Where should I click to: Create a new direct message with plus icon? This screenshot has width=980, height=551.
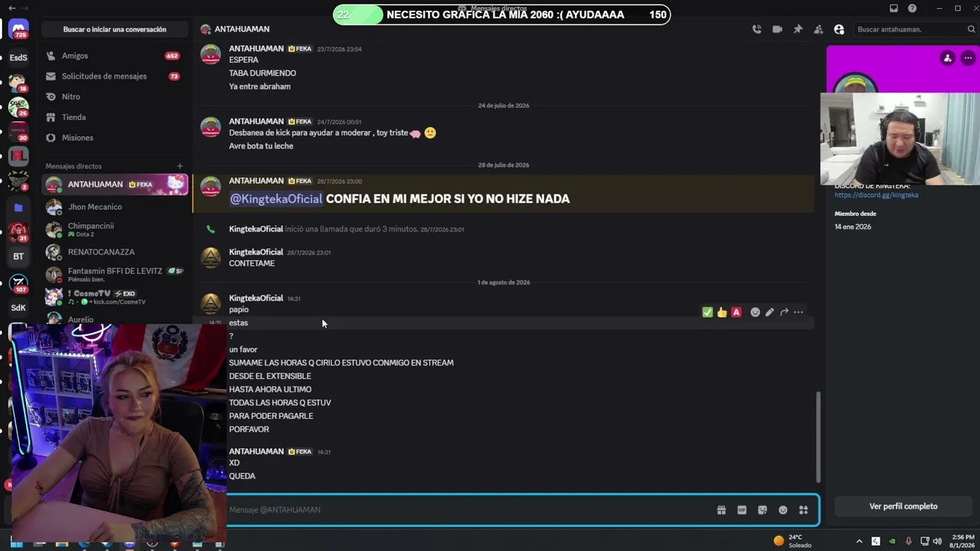point(180,166)
